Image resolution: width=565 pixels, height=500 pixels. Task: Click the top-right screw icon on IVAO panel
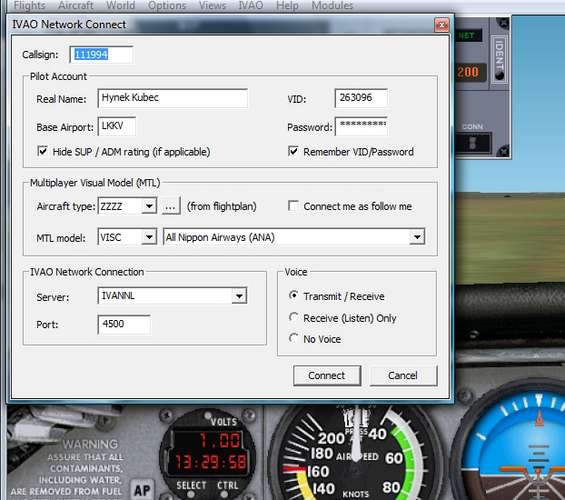[503, 23]
